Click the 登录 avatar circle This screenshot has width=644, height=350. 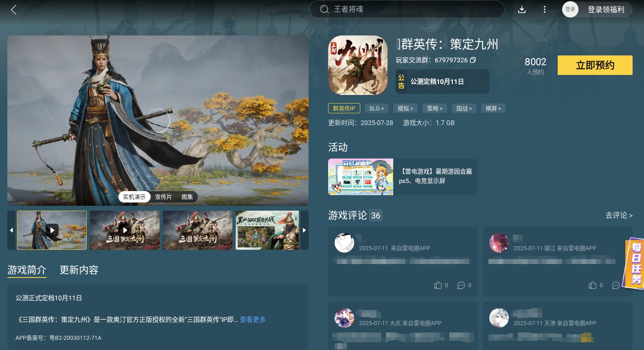[570, 9]
